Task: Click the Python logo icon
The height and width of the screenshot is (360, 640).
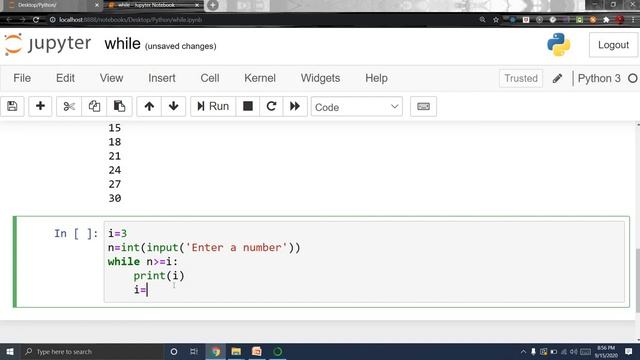Action: click(x=558, y=44)
